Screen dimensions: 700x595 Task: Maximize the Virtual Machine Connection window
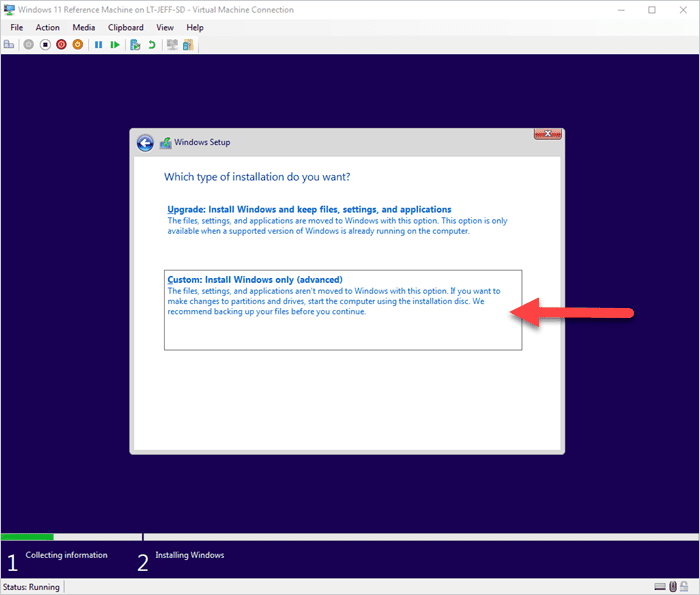click(652, 10)
